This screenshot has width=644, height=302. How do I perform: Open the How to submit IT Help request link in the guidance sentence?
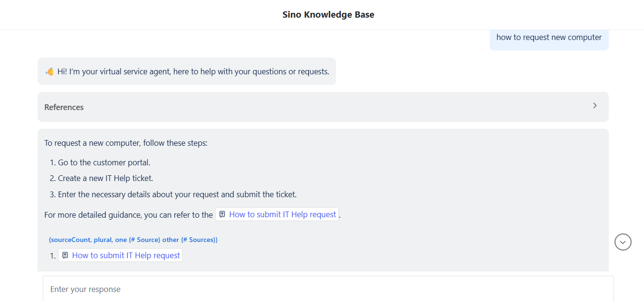pyautogui.click(x=277, y=214)
